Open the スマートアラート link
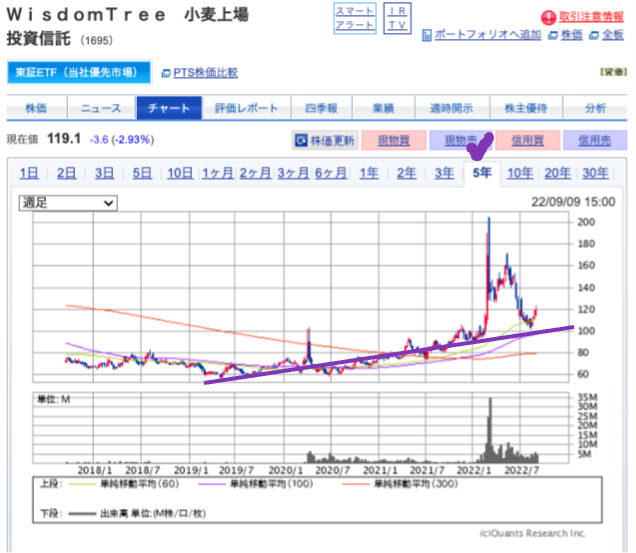The image size is (636, 553). click(355, 18)
